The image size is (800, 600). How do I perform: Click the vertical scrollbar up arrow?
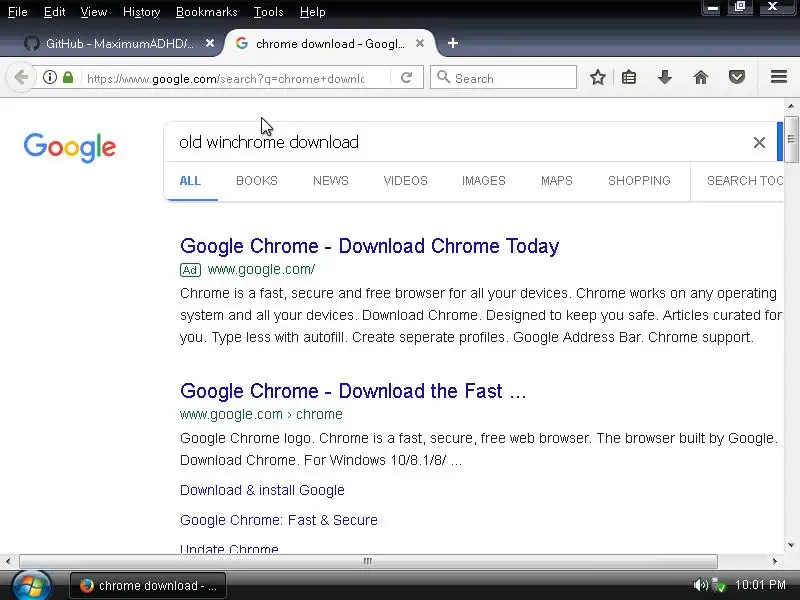[x=791, y=107]
